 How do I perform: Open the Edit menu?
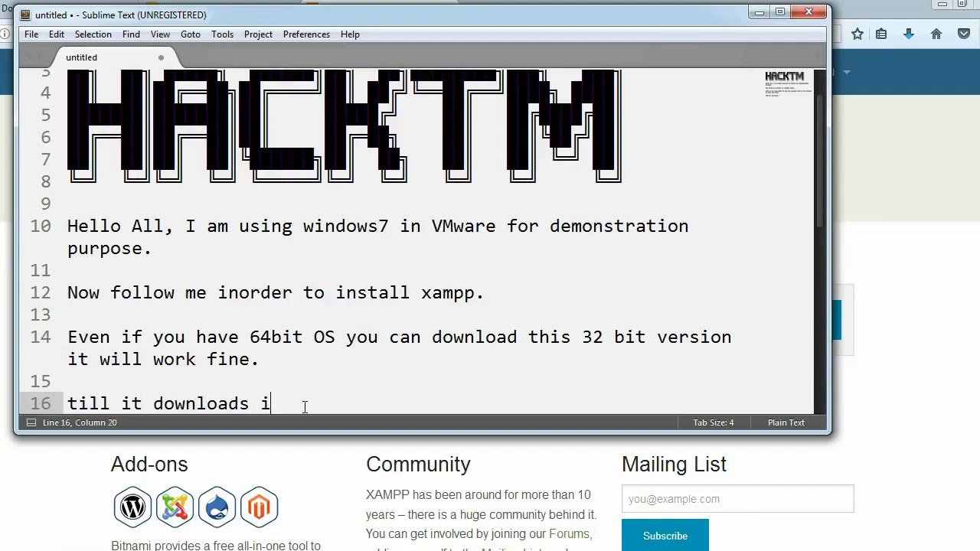(57, 34)
